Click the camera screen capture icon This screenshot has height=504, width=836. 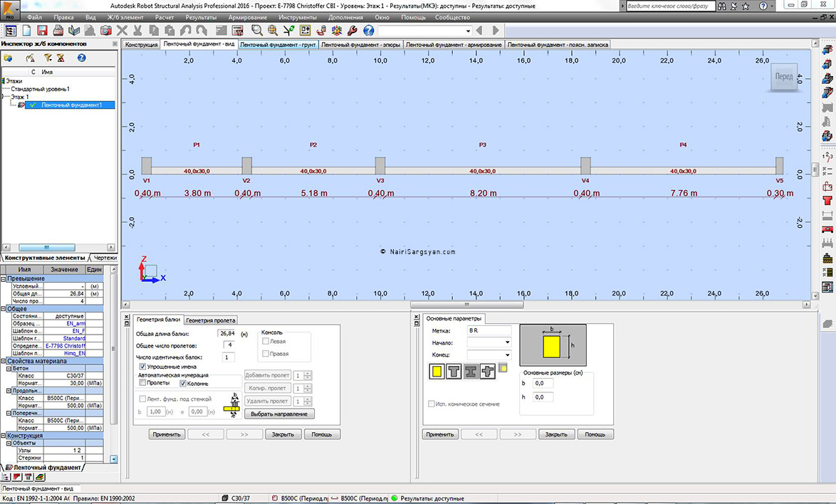(106, 31)
